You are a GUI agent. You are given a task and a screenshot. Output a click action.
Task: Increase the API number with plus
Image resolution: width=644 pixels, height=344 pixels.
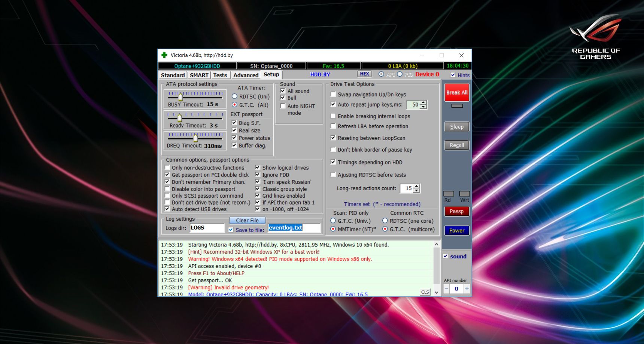[x=467, y=289]
